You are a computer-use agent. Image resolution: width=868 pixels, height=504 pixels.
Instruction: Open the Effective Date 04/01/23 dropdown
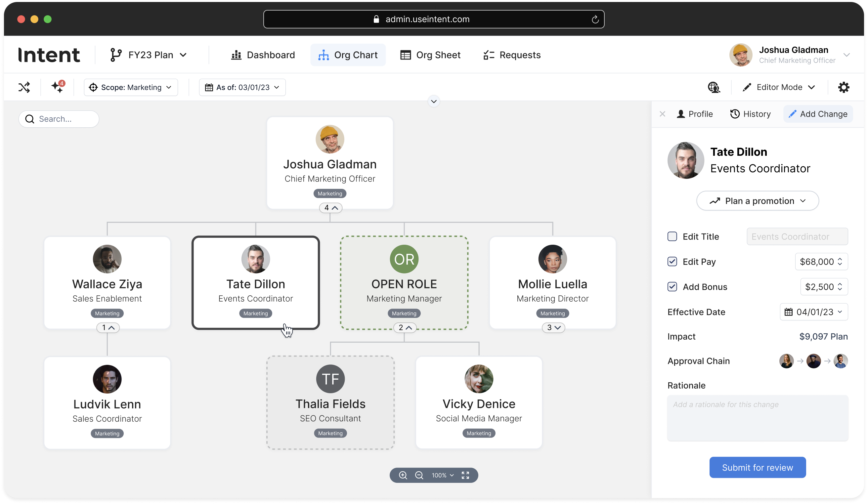click(813, 312)
